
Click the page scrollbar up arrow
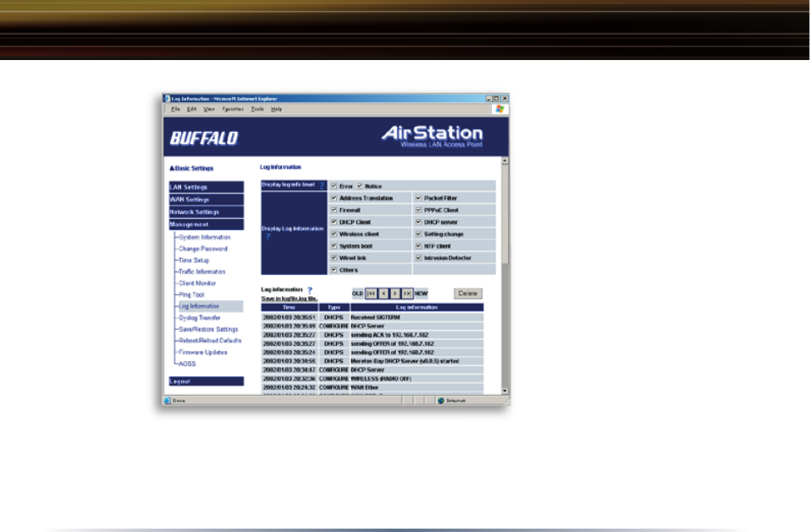pos(504,161)
